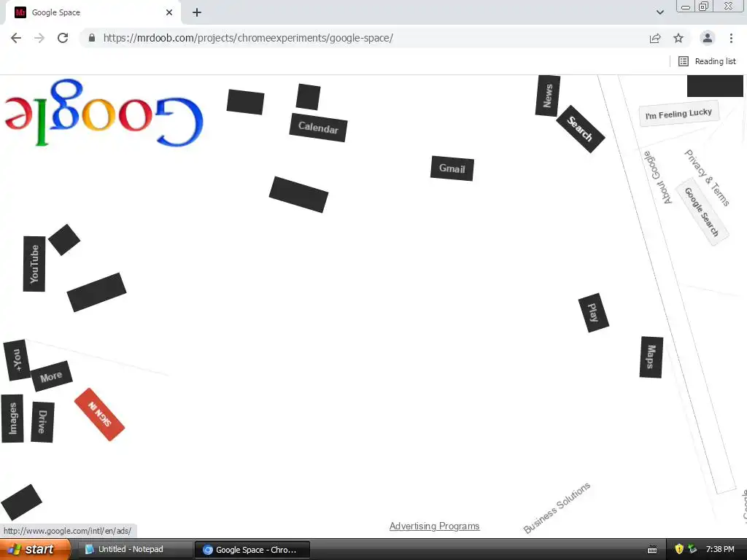Open the Chrome profile avatar
Image resolution: width=747 pixels, height=560 pixels.
(708, 38)
